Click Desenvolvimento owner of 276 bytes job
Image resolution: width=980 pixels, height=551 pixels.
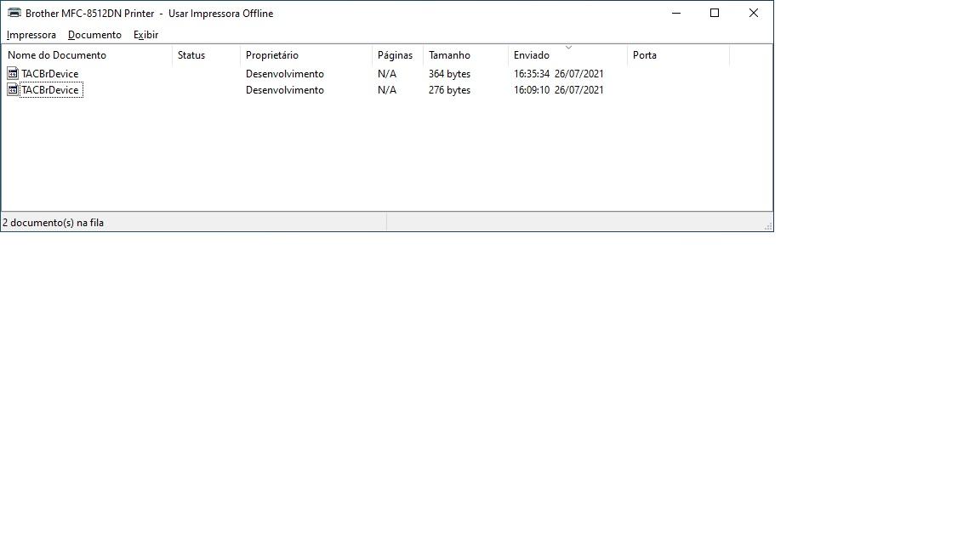[x=284, y=90]
